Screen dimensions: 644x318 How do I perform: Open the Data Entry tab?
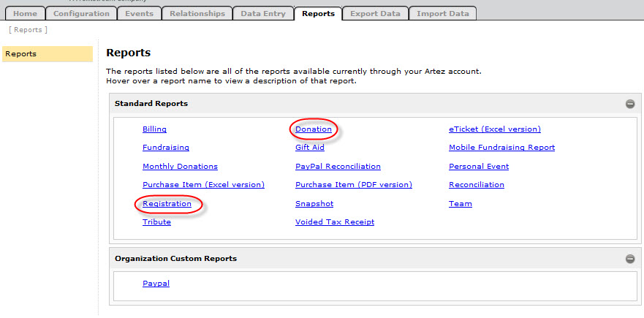tap(264, 13)
